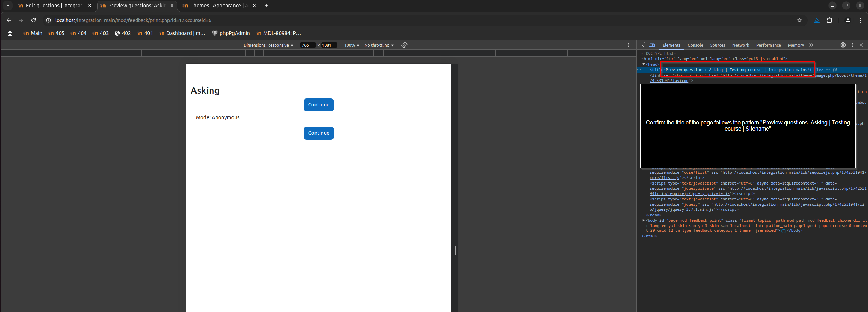868x312 pixels.
Task: Open the favicon href link
Action: point(758,78)
